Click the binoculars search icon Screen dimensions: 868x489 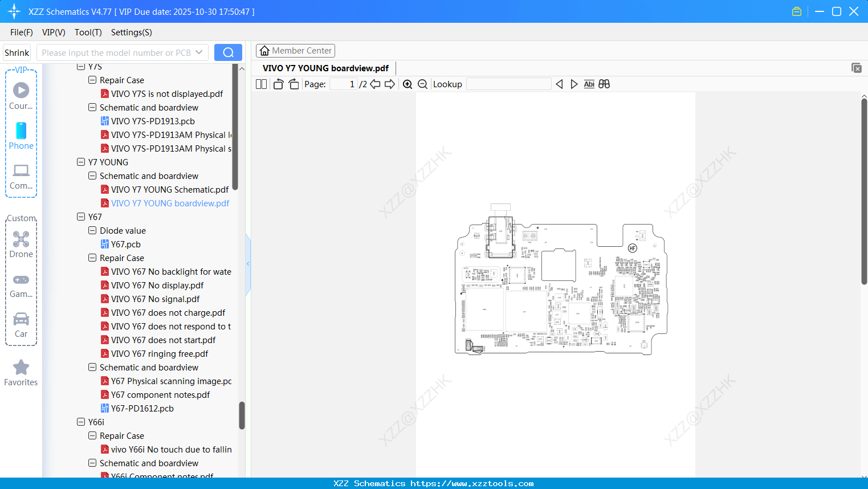tap(604, 84)
